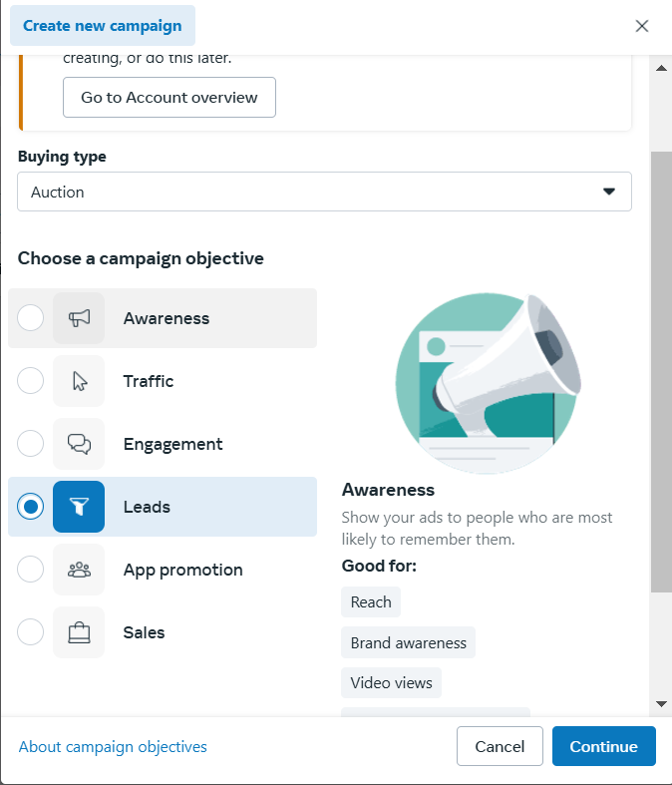Image resolution: width=672 pixels, height=785 pixels.
Task: Select the Sales radio button
Action: [31, 632]
